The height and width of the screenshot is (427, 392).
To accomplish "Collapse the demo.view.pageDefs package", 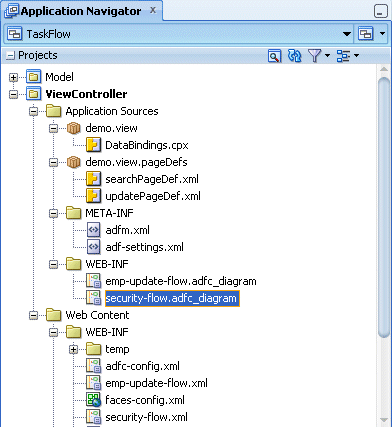I will (53, 162).
